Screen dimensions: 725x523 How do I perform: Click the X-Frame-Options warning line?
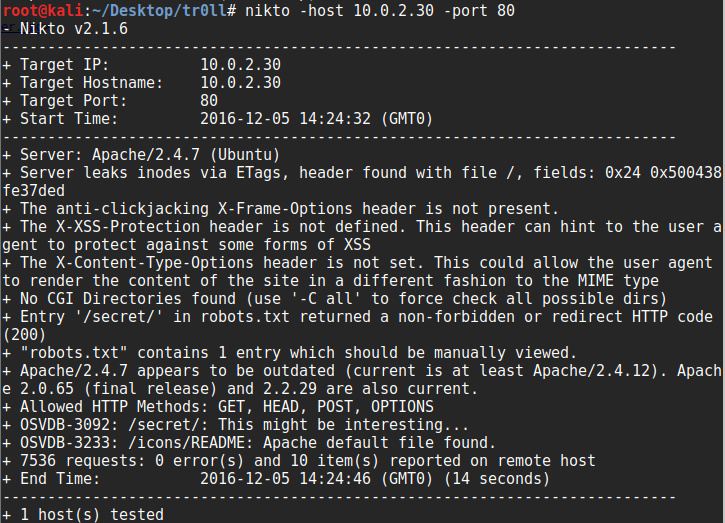click(281, 209)
